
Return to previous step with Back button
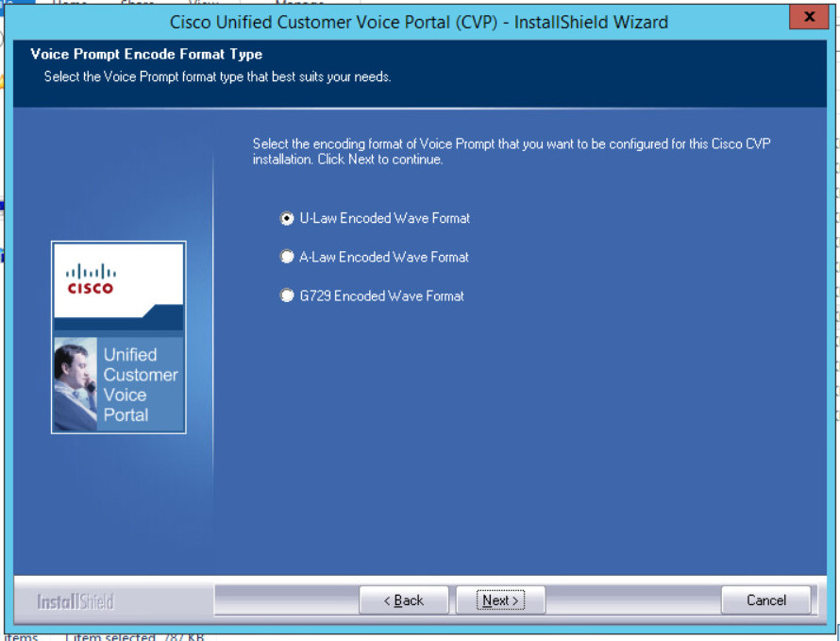click(x=403, y=599)
